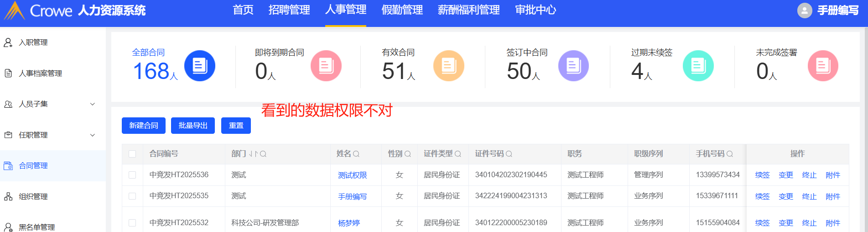This screenshot has height=232, width=868.
Task: Click 黑名单管理 sidebar icon
Action: tap(8, 227)
